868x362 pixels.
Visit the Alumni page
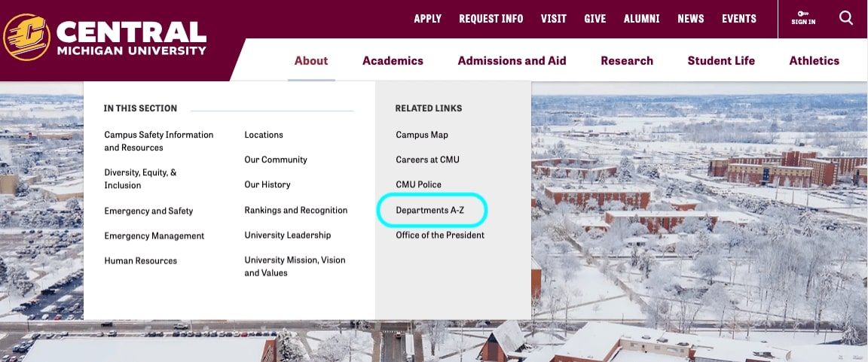[641, 19]
